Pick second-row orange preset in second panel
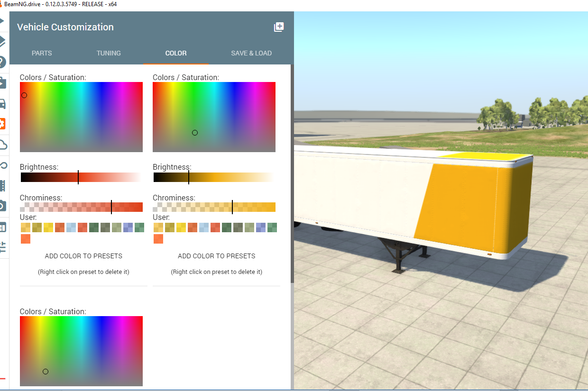The height and width of the screenshot is (391, 588). [x=158, y=239]
